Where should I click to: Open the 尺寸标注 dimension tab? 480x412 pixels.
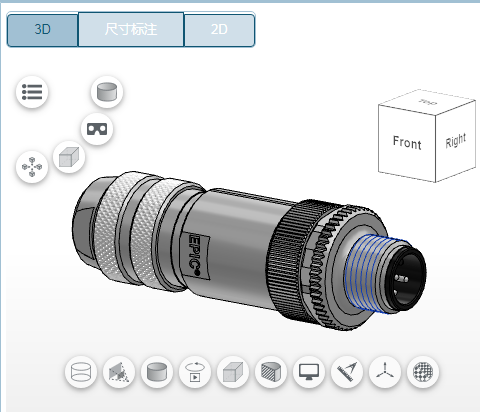pos(131,29)
